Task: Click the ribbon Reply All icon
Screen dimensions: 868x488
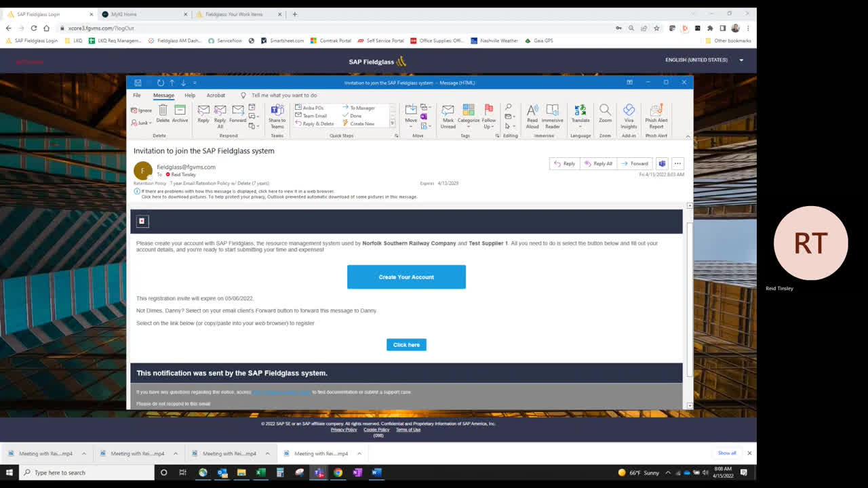Action: click(220, 110)
